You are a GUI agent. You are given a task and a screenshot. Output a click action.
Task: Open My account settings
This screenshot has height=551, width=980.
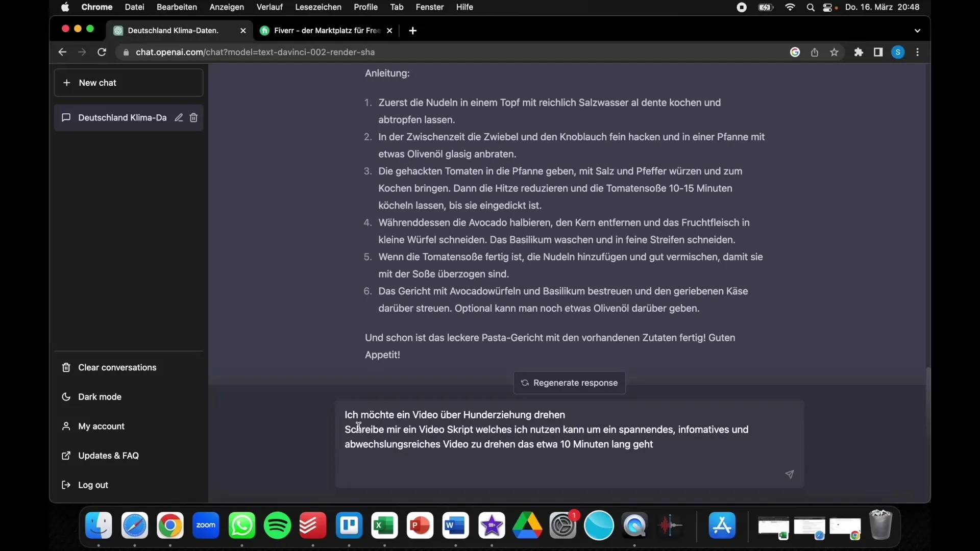click(x=102, y=426)
